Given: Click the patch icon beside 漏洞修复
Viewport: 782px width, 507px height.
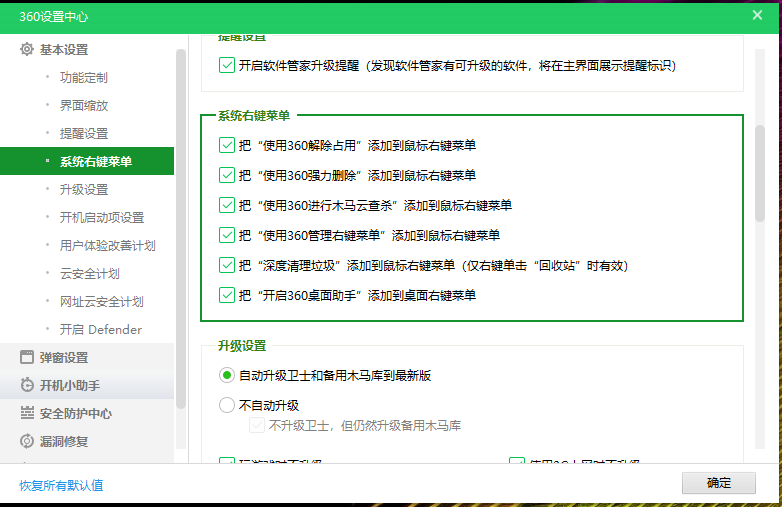Looking at the screenshot, I should [26, 441].
